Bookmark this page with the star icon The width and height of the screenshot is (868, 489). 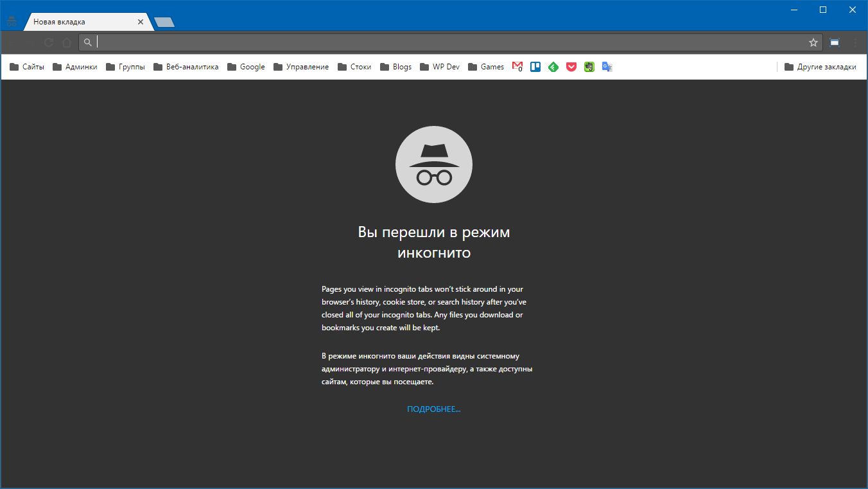(813, 42)
